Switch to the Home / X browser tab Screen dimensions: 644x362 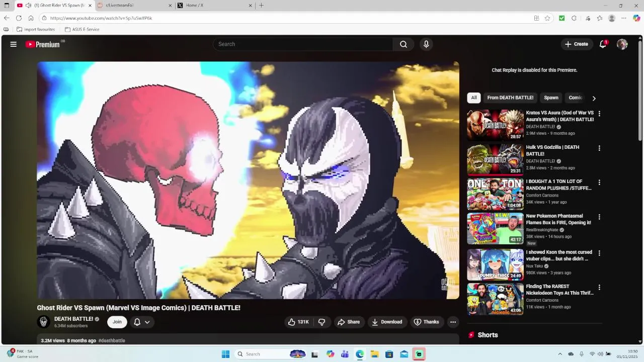pyautogui.click(x=213, y=6)
